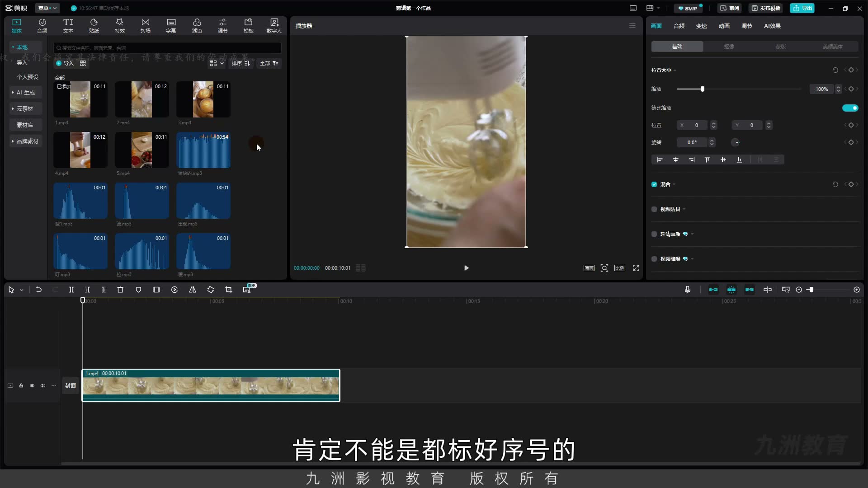Click the rotate icon in timeline toolbar
Image resolution: width=868 pixels, height=488 pixels.
tap(211, 290)
